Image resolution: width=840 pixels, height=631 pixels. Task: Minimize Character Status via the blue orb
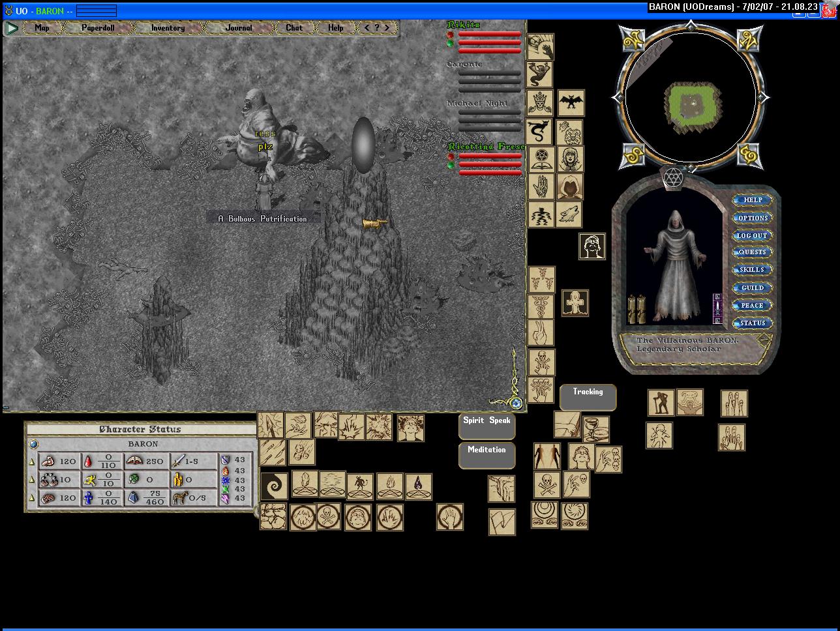click(x=33, y=444)
